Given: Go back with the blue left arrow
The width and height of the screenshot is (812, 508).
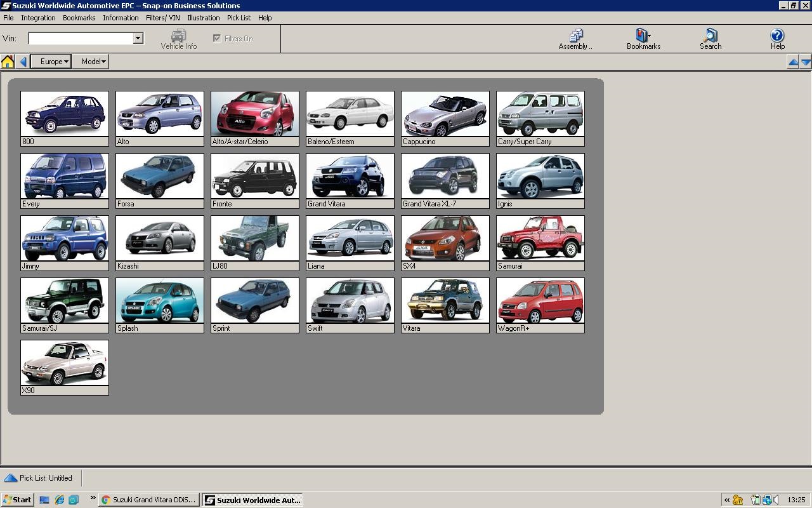Looking at the screenshot, I should [23, 62].
